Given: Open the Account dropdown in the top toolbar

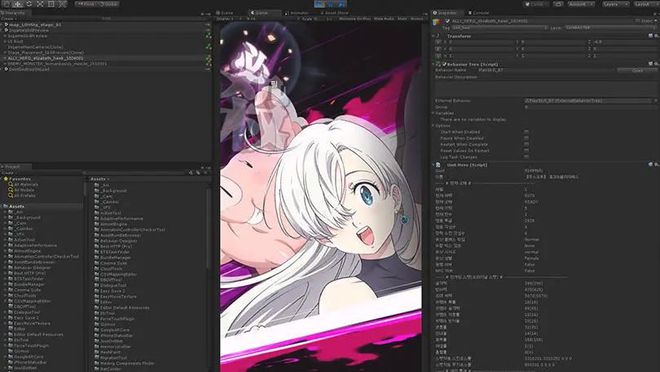Looking at the screenshot, I should point(581,4).
